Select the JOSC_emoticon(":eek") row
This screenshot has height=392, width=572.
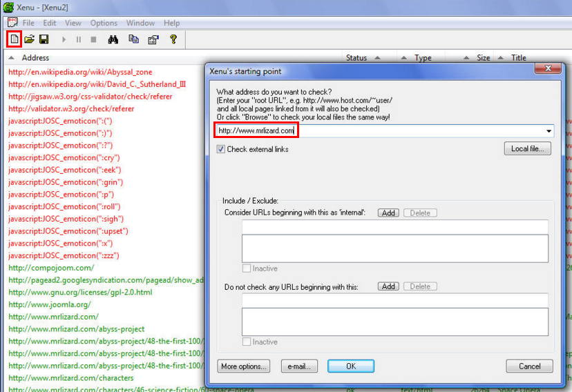64,170
